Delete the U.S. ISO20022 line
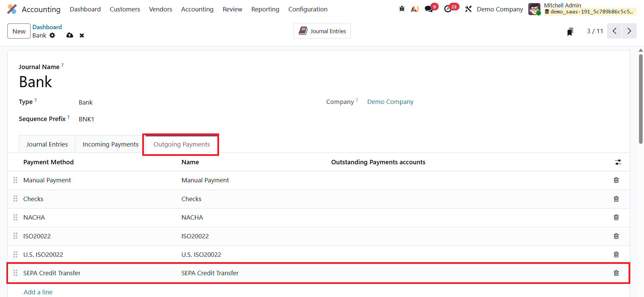Viewport: 644px width, 297px height. 616,255
